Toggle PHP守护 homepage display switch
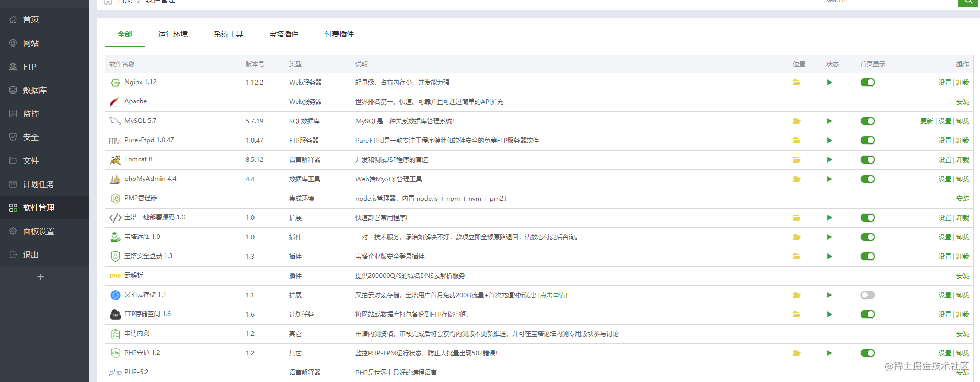Image resolution: width=980 pixels, height=382 pixels. 868,353
